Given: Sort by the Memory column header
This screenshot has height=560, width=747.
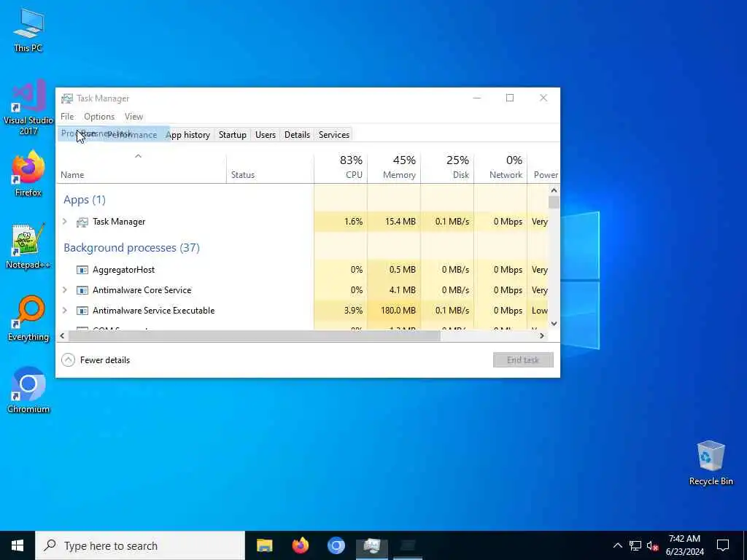Looking at the screenshot, I should point(394,168).
